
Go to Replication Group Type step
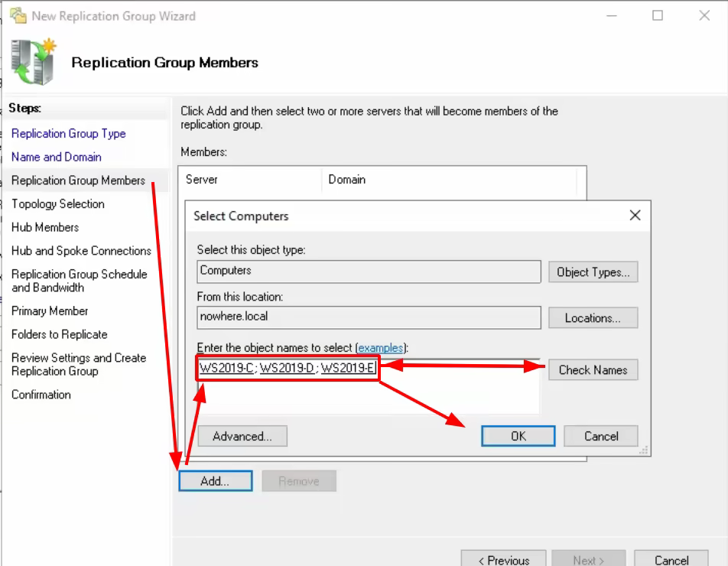coord(69,134)
